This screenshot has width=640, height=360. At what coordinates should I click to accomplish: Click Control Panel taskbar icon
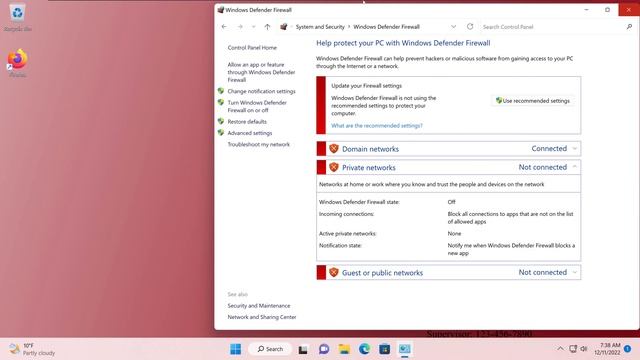[x=404, y=349]
